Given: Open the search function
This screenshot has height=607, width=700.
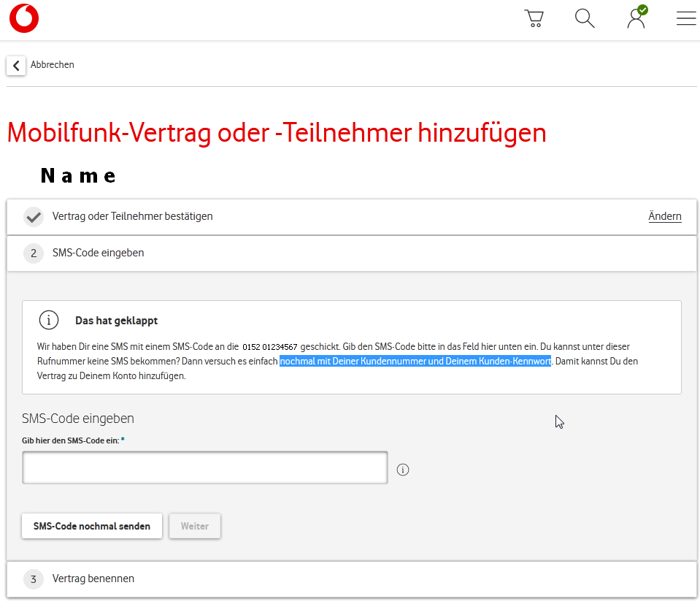Looking at the screenshot, I should [584, 18].
